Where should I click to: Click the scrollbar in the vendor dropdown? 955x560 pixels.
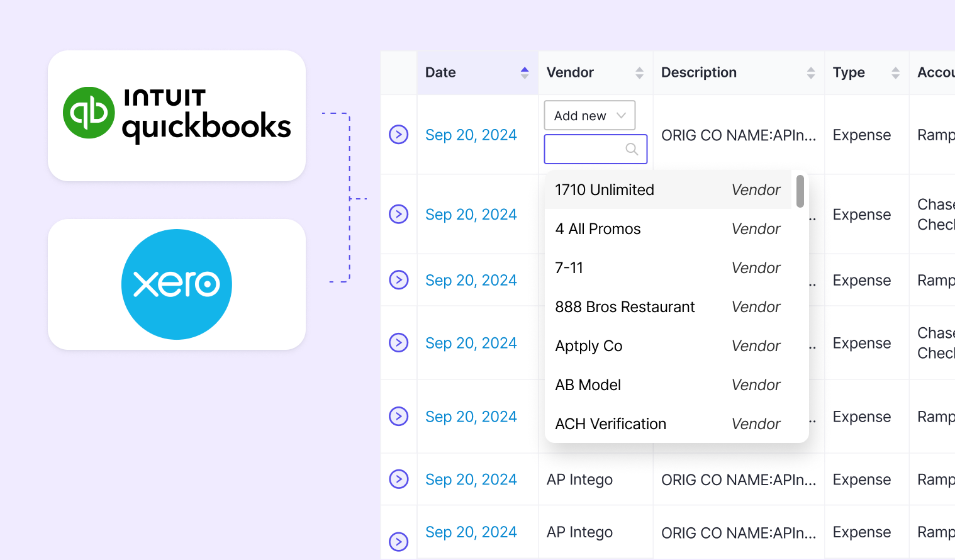pyautogui.click(x=800, y=191)
